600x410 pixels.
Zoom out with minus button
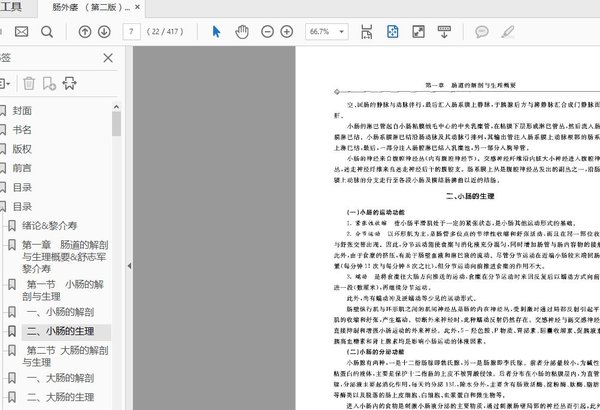pyautogui.click(x=267, y=32)
